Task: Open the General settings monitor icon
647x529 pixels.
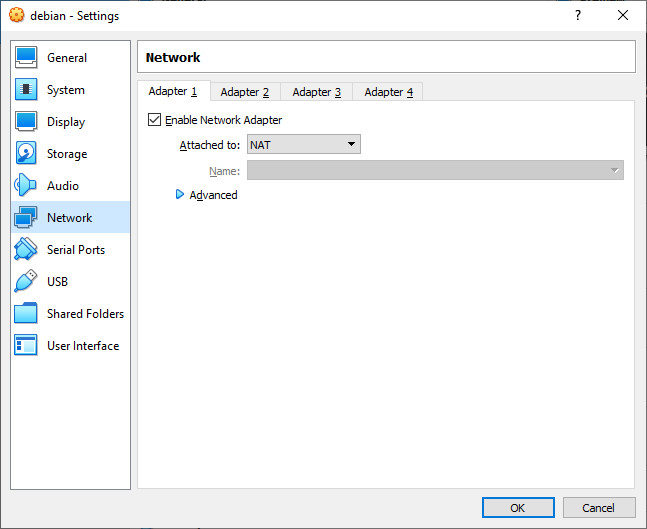Action: coord(26,57)
